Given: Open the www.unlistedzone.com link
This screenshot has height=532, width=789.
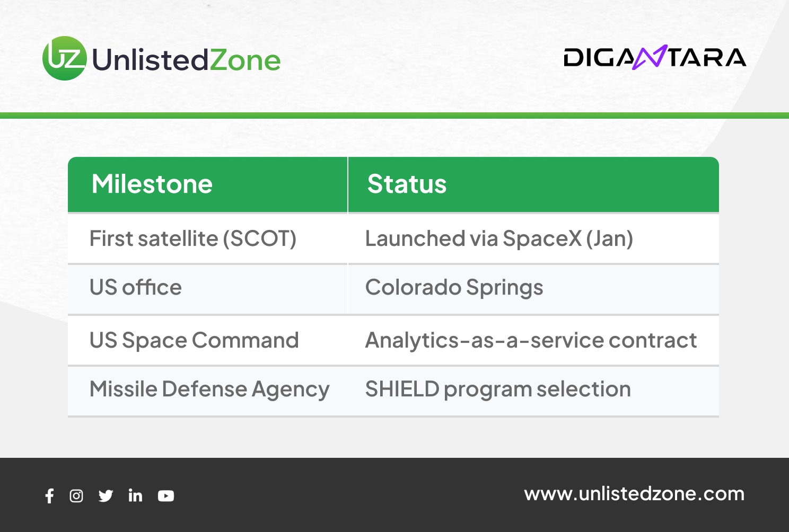Looking at the screenshot, I should point(634,494).
